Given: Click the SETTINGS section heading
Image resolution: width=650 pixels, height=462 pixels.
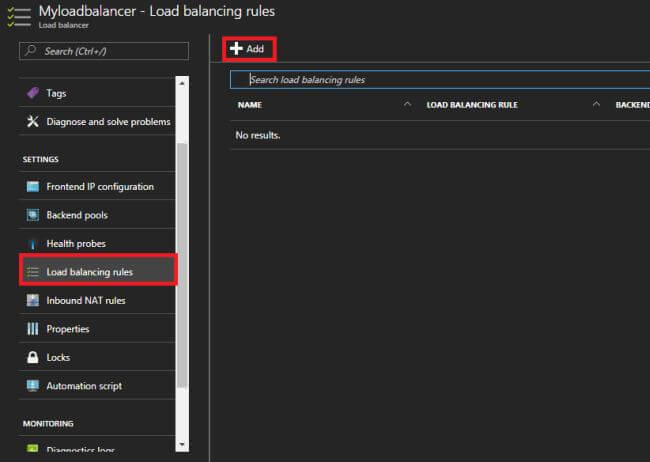Looking at the screenshot, I should pyautogui.click(x=41, y=160).
